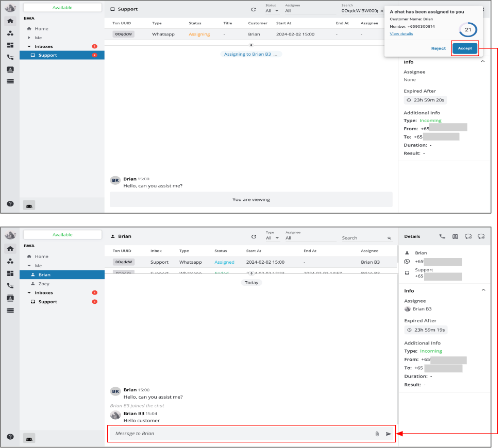Screen dimensions: 504x448
Task: Click the phone calls rail icon in bottom screenshot
Action: tap(10, 285)
